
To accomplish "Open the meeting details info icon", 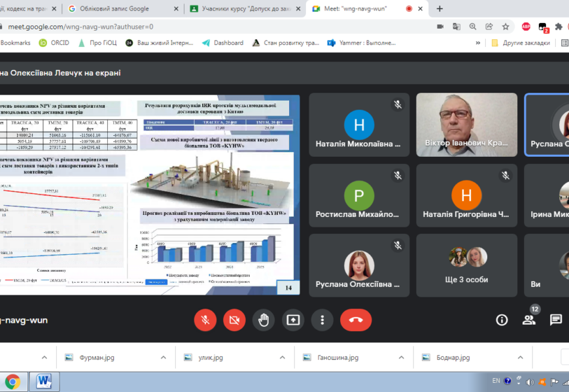I will tap(502, 319).
